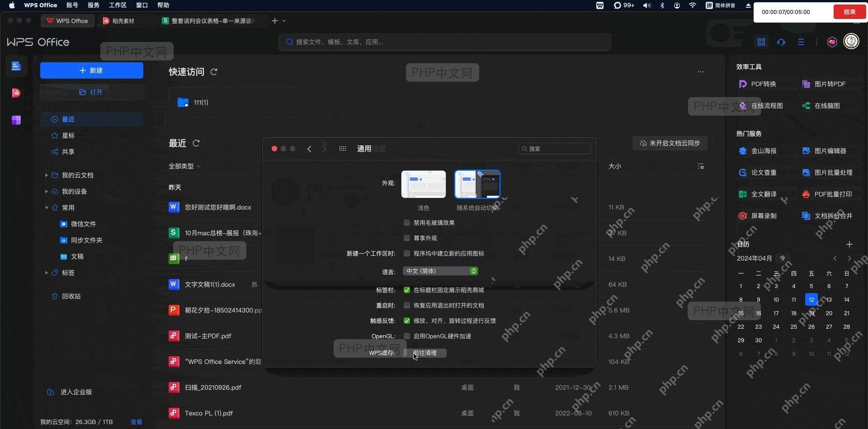The height and width of the screenshot is (429, 868).
Task: Open the 全部类型 filter dropdown
Action: 184,166
